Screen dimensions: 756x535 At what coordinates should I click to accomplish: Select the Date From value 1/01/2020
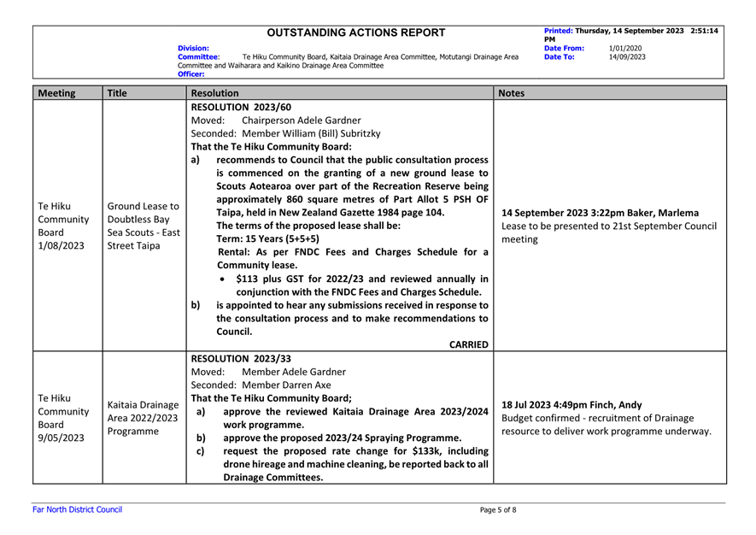pos(625,48)
